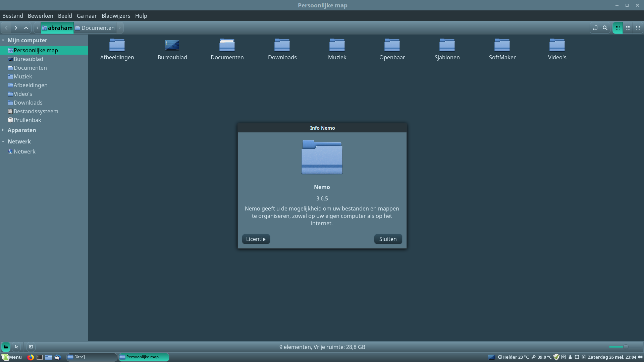Show tree view in the sidebar
The height and width of the screenshot is (362, 644).
click(x=16, y=347)
